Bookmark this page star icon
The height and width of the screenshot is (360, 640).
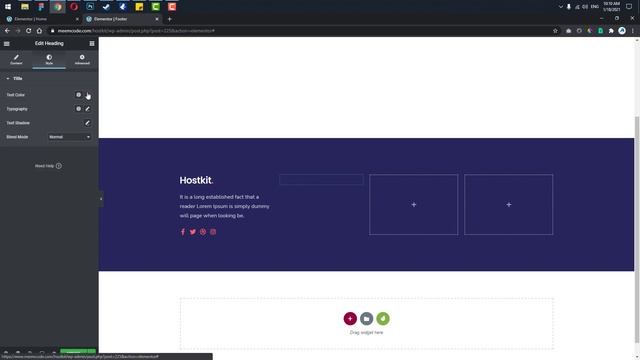point(555,31)
